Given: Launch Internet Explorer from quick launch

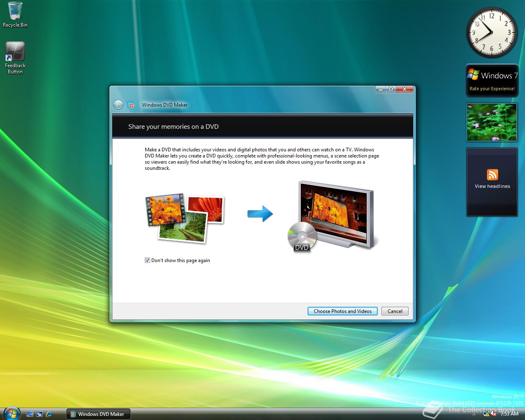Looking at the screenshot, I should coord(49,414).
